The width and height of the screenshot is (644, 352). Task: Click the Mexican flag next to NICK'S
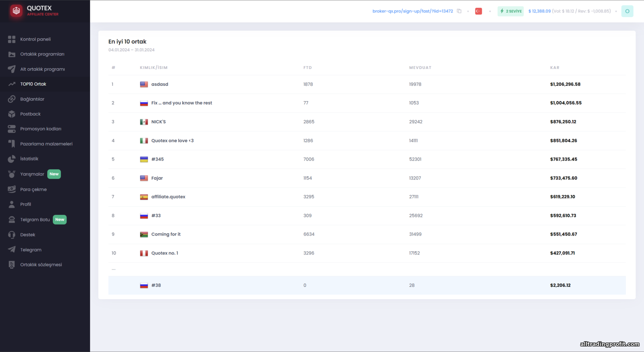pyautogui.click(x=144, y=122)
